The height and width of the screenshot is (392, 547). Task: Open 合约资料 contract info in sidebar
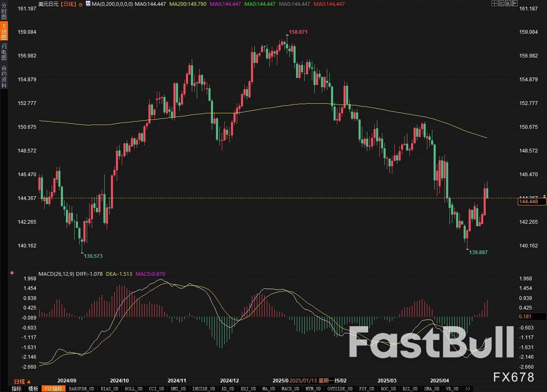tap(4, 76)
